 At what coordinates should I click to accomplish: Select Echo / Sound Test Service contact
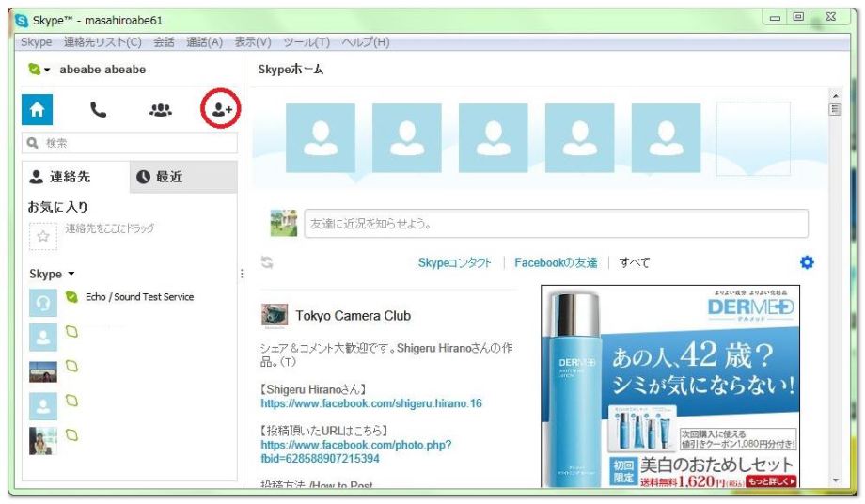pyautogui.click(x=130, y=302)
